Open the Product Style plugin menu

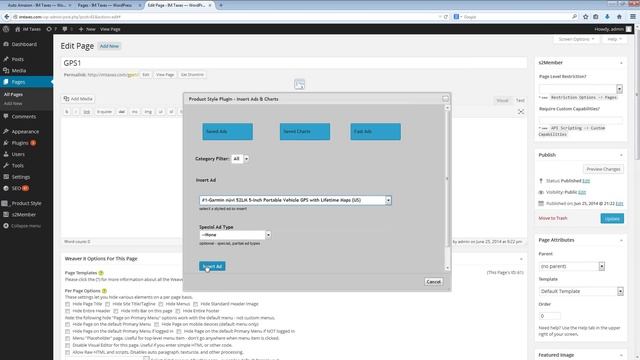click(x=26, y=203)
